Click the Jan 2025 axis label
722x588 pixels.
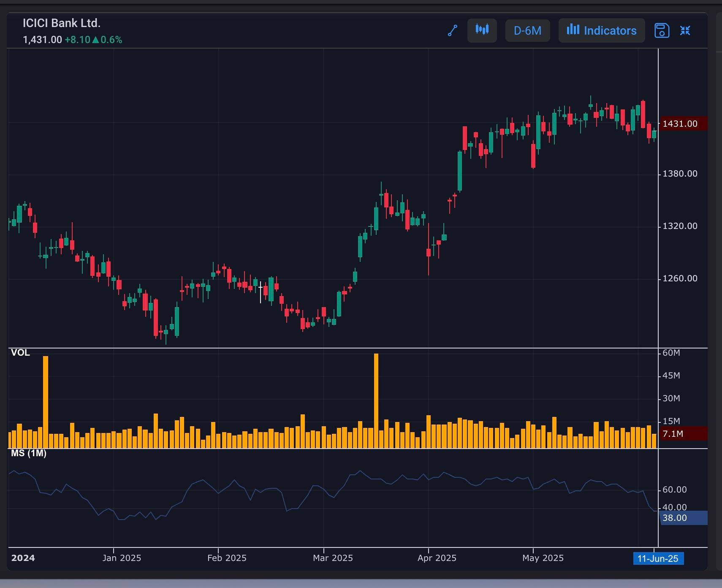[122, 558]
